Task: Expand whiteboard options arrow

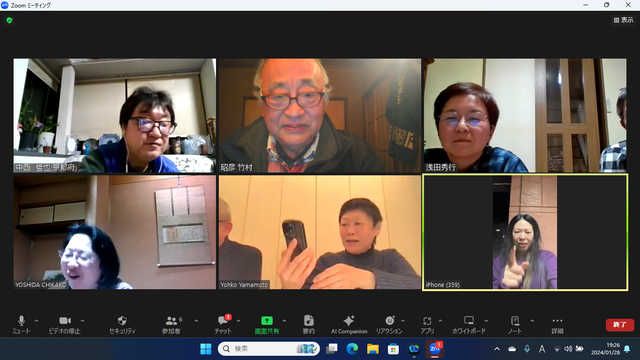Action: tap(486, 321)
